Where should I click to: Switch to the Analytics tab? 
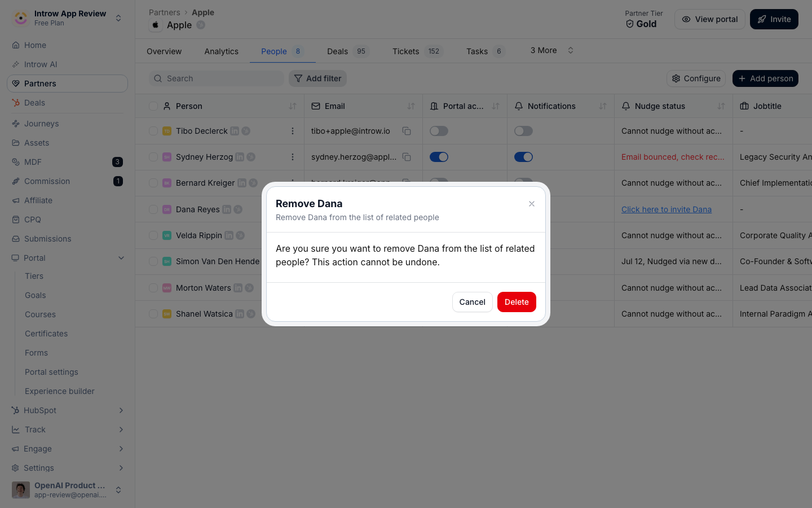click(222, 51)
